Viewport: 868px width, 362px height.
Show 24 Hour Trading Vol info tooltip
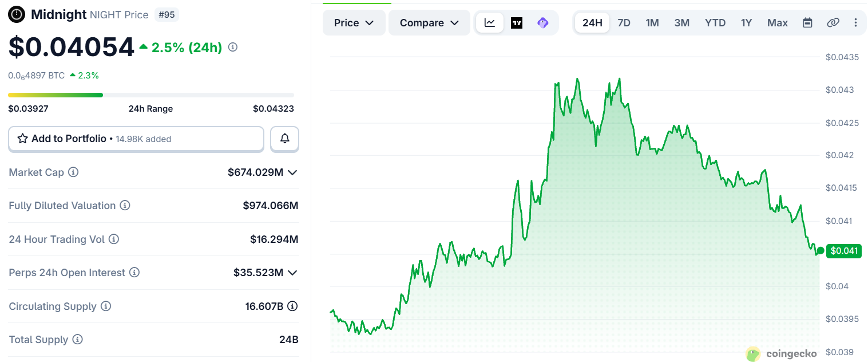click(114, 239)
